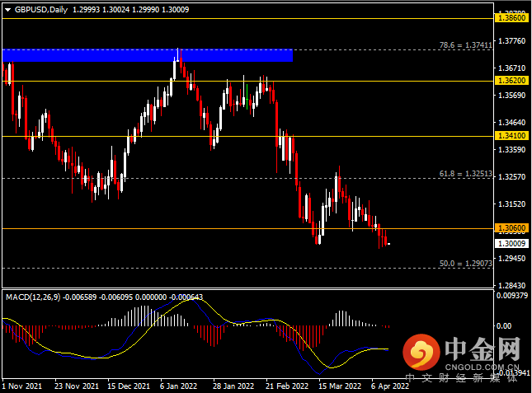Select the 6 Jan 2022 date label

click(178, 386)
